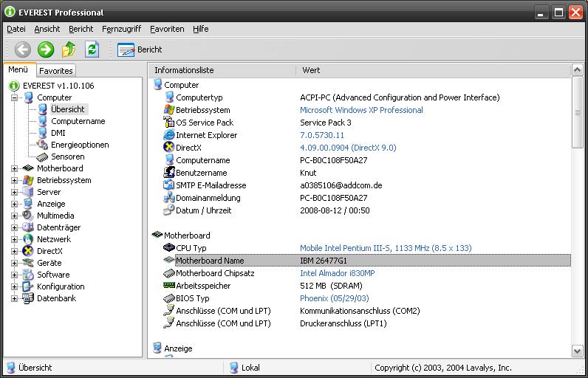Click the Datenbank icon in the tree
This screenshot has width=588, height=378.
[28, 298]
